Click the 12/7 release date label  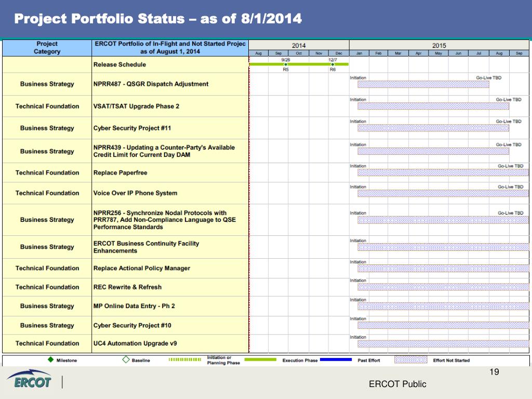332,60
